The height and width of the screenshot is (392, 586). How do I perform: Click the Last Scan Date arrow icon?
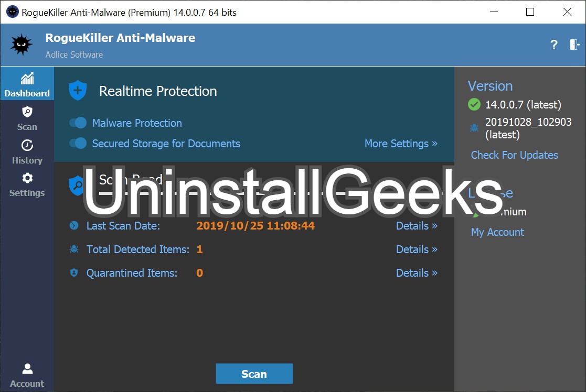coord(74,225)
